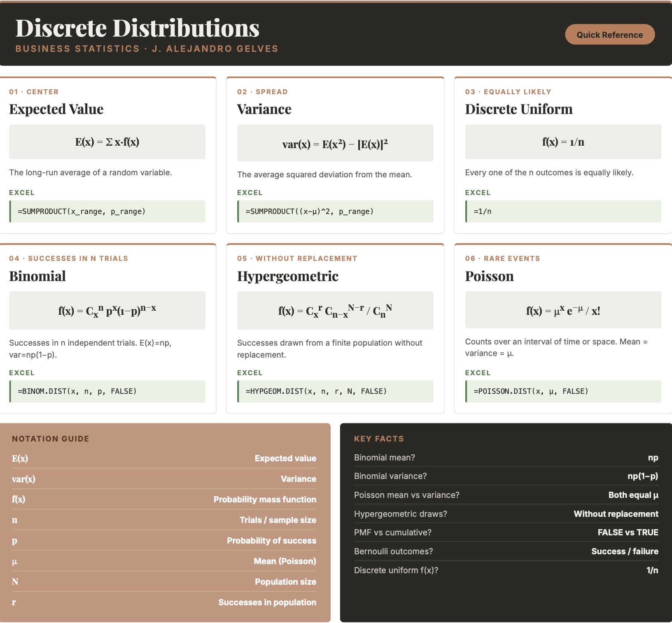Select the Poisson mean vs variance fact
Screen dimensions: 672x623
coord(506,495)
